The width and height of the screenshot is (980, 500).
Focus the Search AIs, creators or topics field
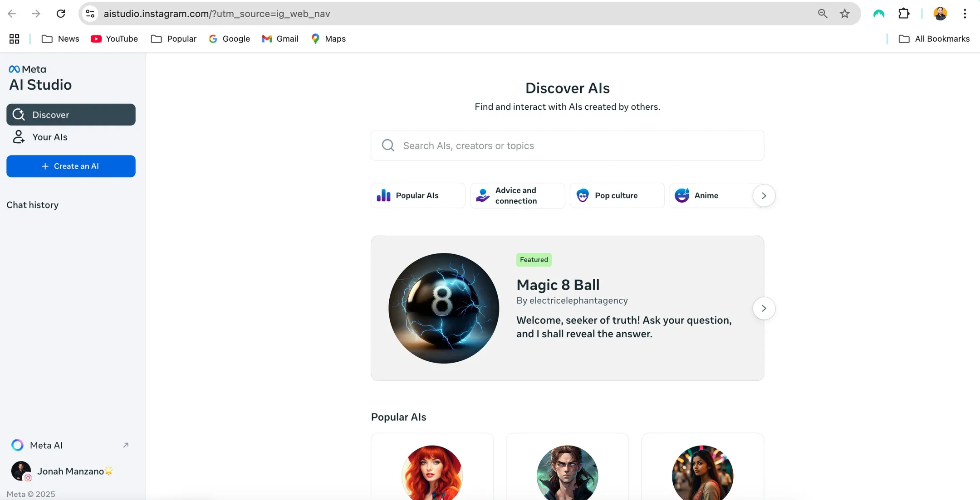[567, 146]
